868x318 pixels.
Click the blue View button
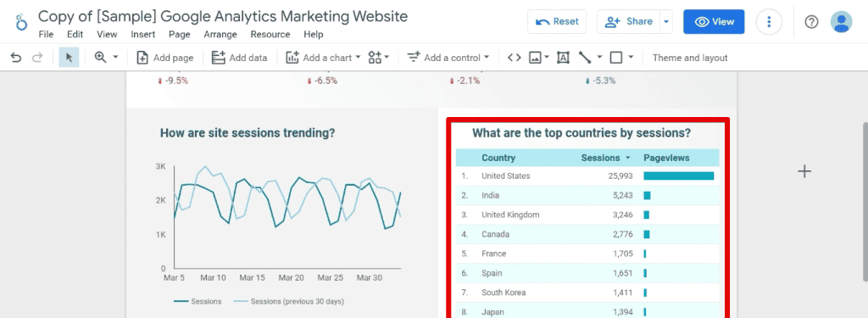click(x=714, y=21)
